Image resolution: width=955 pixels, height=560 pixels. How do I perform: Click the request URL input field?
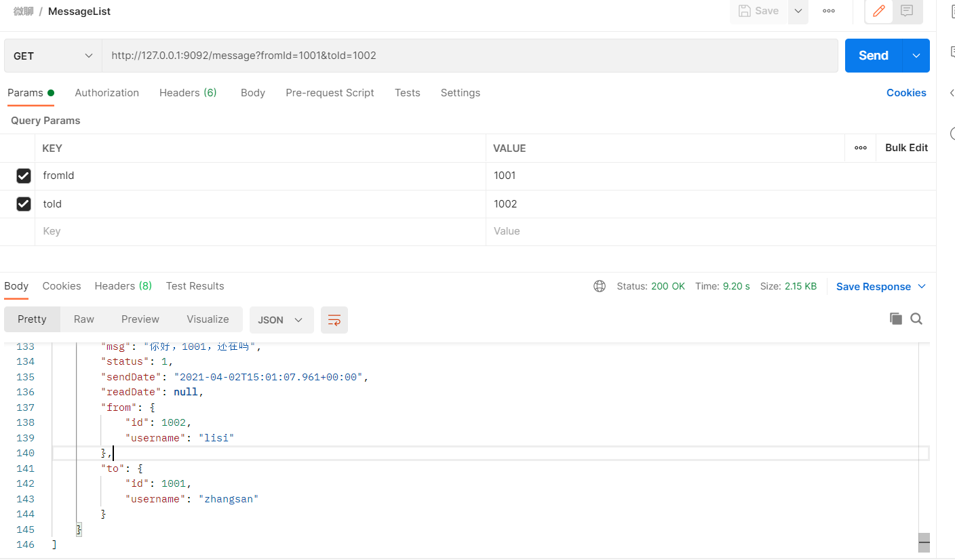point(470,56)
